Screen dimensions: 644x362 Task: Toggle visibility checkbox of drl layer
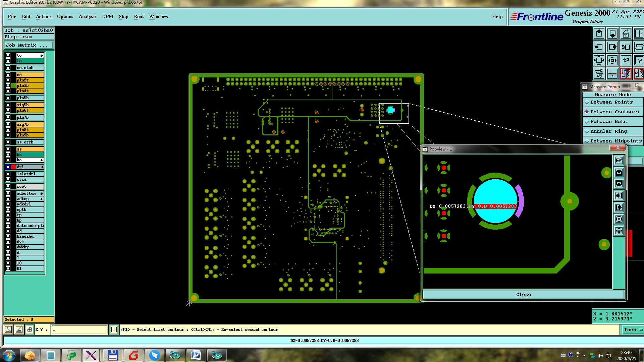coord(8,167)
